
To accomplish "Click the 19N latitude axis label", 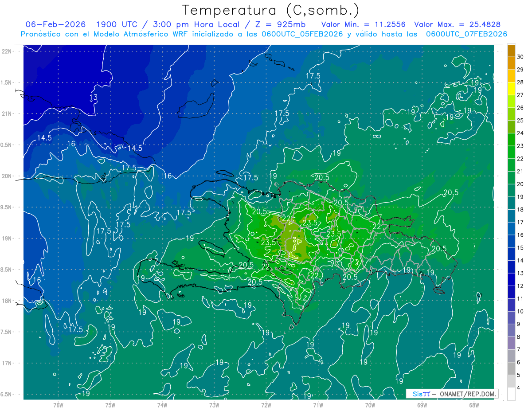I will [7, 239].
